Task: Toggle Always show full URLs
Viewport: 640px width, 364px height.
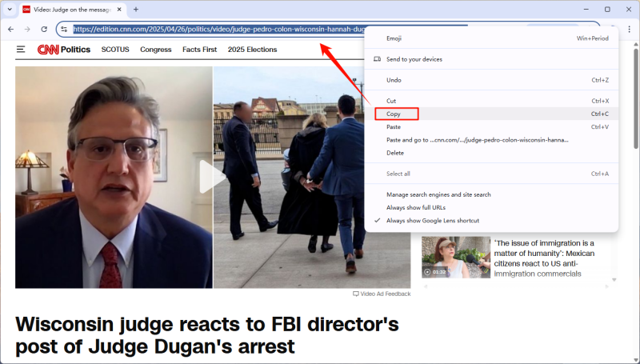Action: [x=491, y=208]
